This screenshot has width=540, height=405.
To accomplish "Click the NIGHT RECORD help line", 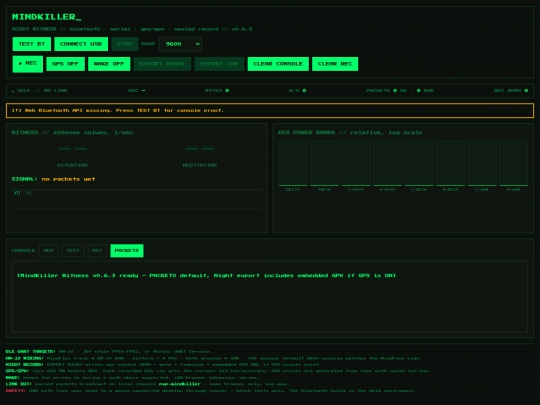I will point(164,364).
